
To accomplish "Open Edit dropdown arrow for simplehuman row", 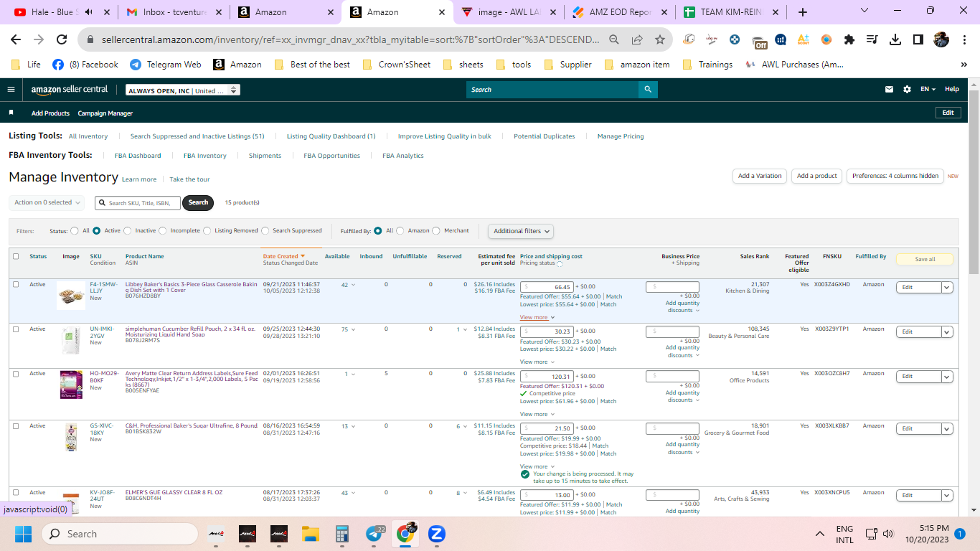I will pos(947,331).
